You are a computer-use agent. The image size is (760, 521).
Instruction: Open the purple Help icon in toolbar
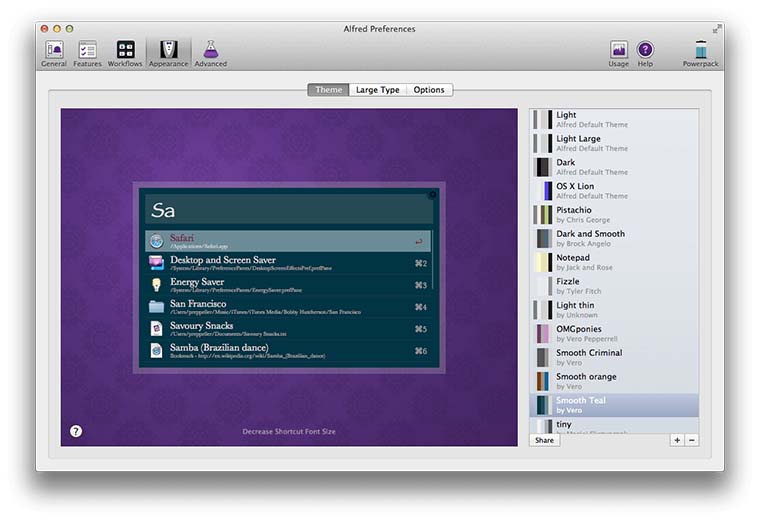click(x=645, y=49)
